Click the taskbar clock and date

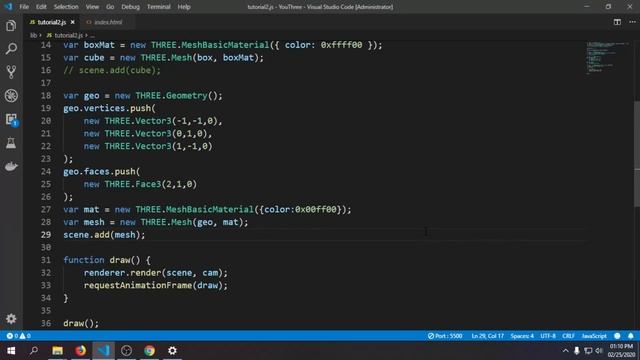pos(621,351)
